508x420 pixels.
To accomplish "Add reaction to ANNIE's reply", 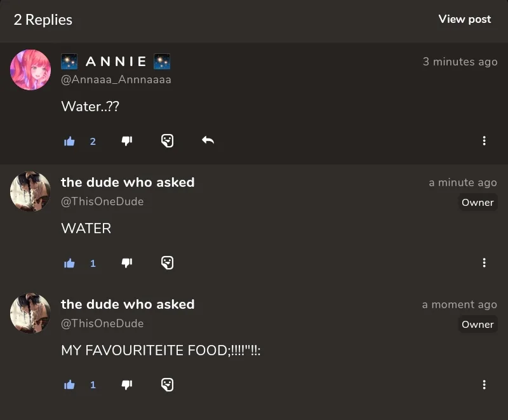I will (x=167, y=140).
